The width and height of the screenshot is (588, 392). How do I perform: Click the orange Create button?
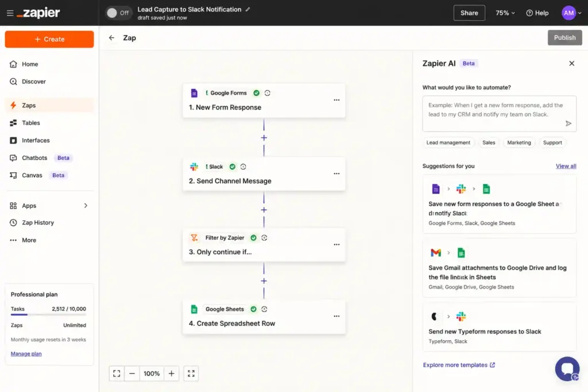(x=49, y=39)
